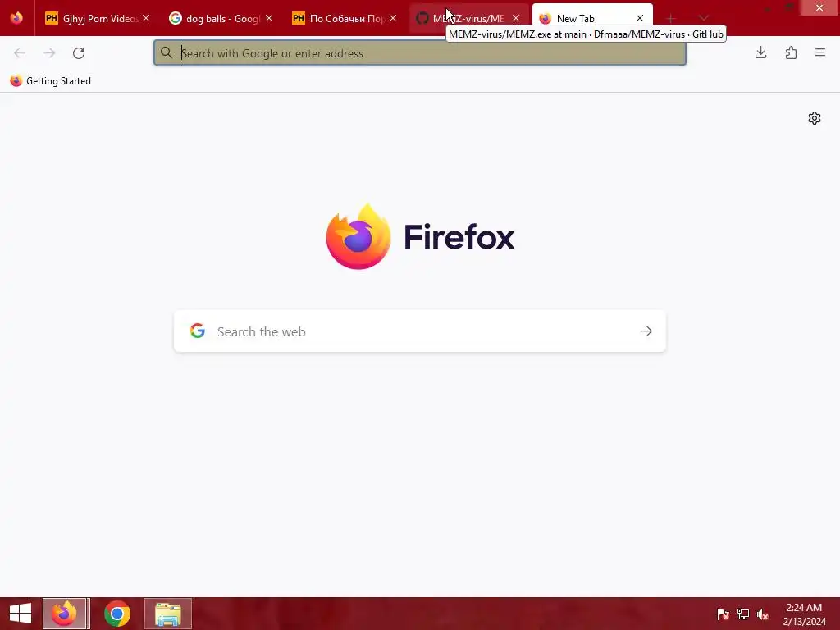Submit search with the arrow button
The image size is (840, 630).
coord(646,331)
